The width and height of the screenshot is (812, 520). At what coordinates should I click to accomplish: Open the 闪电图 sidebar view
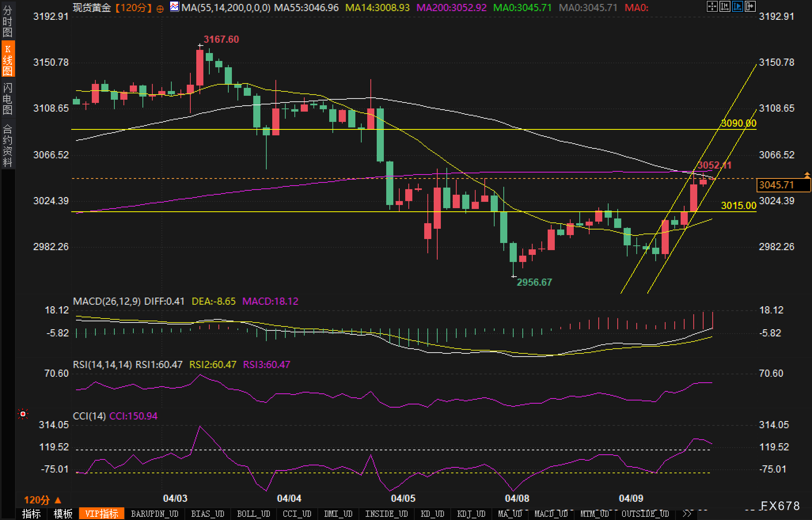click(x=8, y=99)
